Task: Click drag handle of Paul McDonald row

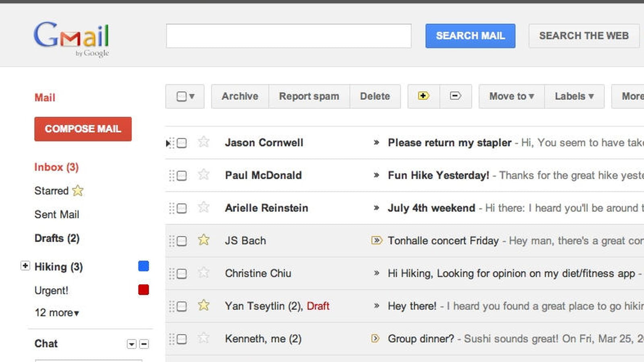Action: [171, 175]
